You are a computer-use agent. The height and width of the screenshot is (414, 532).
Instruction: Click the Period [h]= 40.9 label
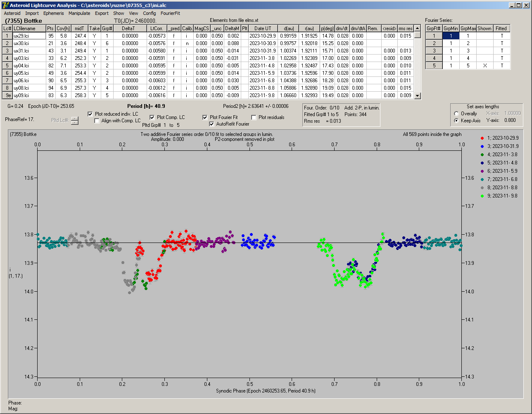(x=146, y=106)
